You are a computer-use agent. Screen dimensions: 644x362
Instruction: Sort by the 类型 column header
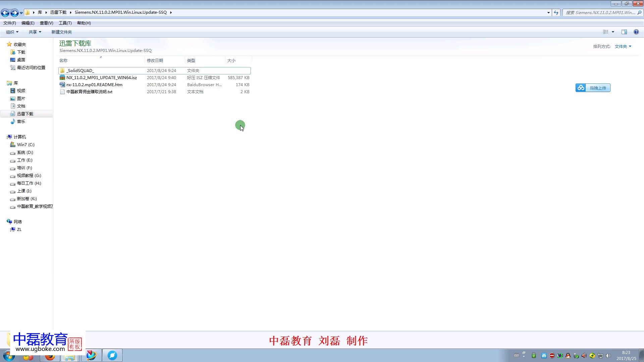[x=205, y=60]
